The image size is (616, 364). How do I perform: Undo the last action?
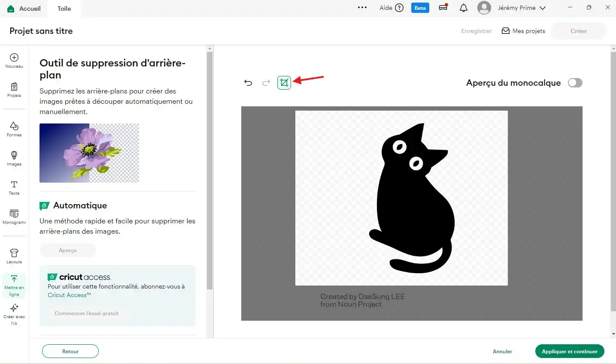248,83
